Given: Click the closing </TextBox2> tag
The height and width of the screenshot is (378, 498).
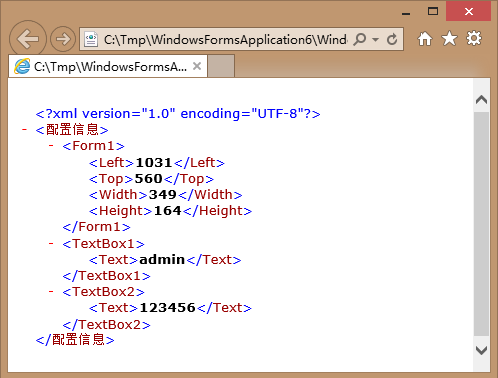Looking at the screenshot, I should (x=106, y=325).
